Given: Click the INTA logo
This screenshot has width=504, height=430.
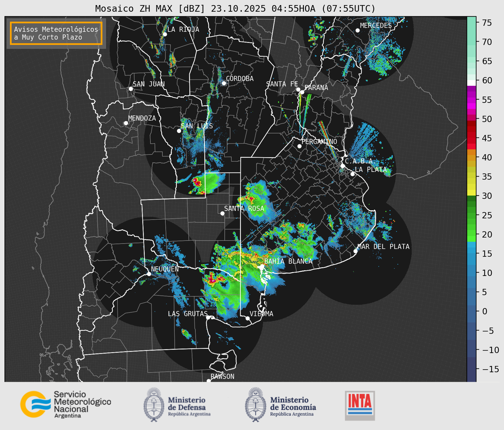Looking at the screenshot, I should 360,405.
